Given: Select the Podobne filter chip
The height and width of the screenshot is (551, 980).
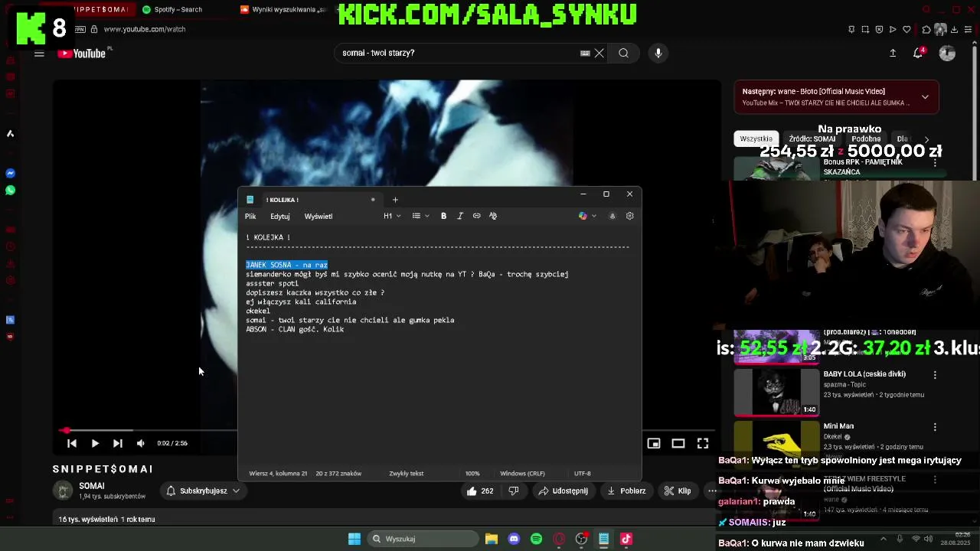Looking at the screenshot, I should pos(866,139).
